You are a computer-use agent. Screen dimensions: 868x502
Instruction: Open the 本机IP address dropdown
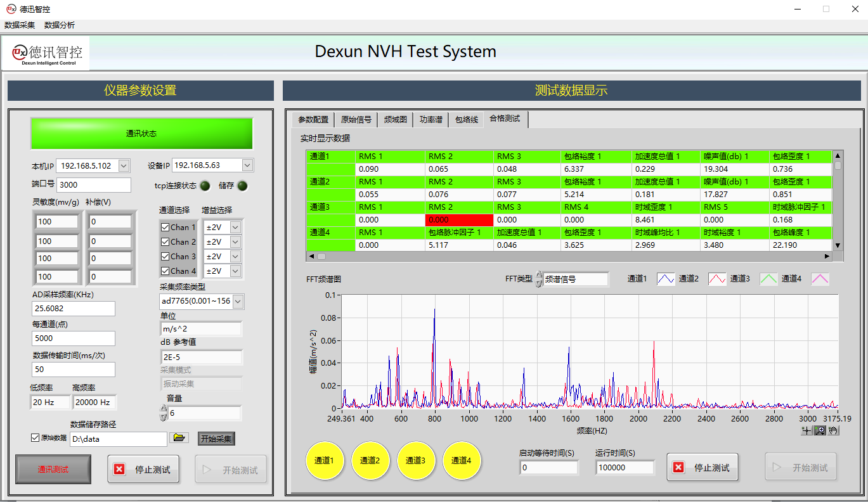(x=124, y=165)
